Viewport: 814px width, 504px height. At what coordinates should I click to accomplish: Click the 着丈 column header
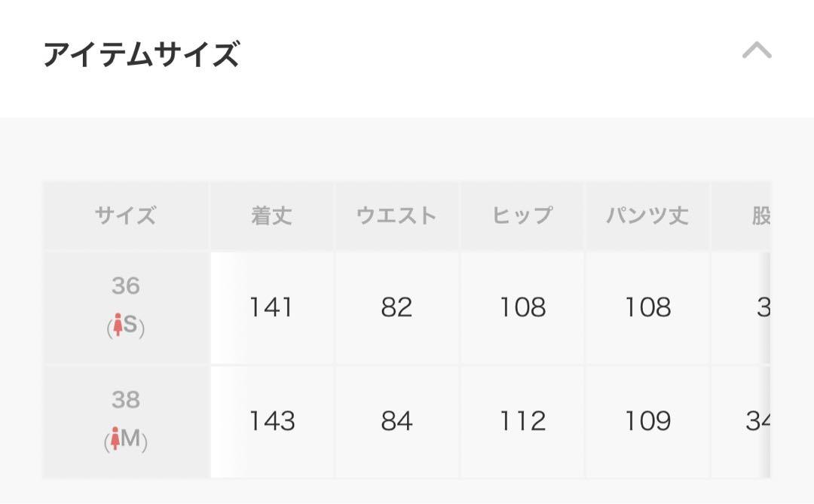tap(272, 215)
